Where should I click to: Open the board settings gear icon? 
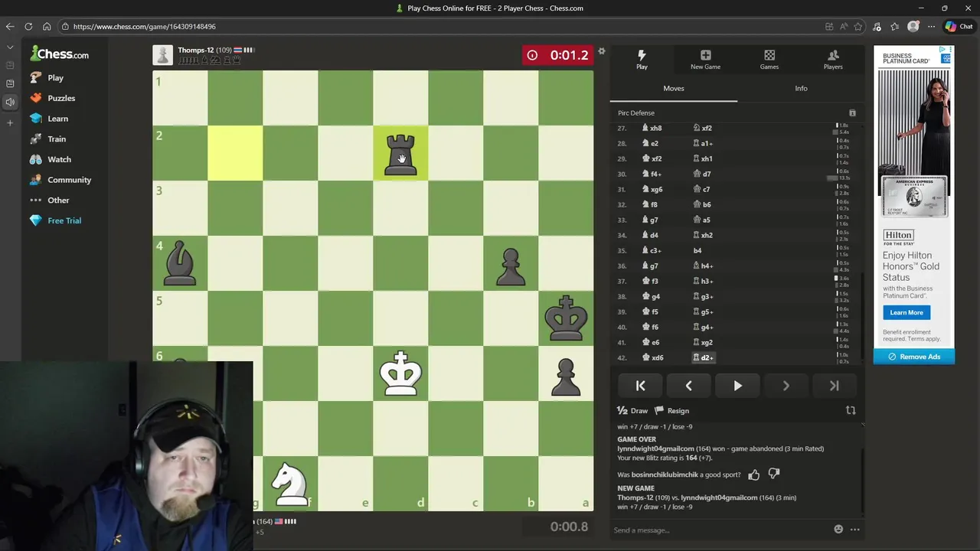tap(602, 51)
